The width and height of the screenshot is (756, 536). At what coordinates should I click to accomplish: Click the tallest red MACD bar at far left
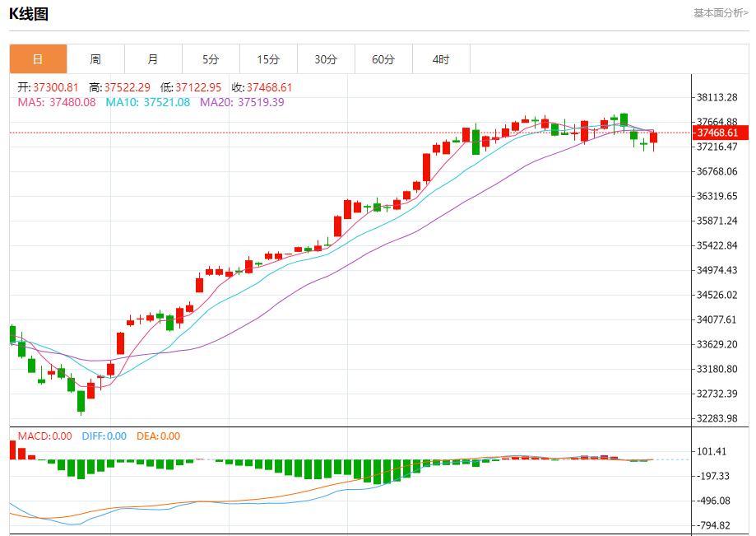point(12,450)
